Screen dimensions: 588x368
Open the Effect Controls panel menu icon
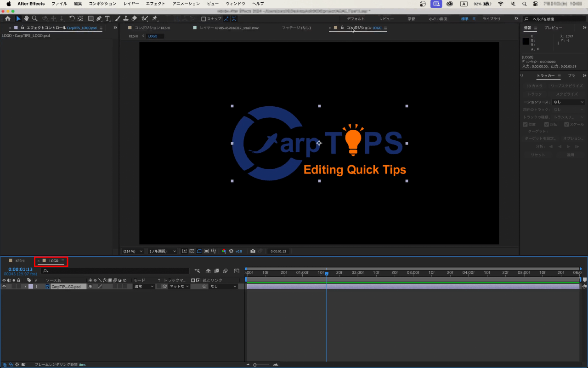pyautogui.click(x=101, y=28)
